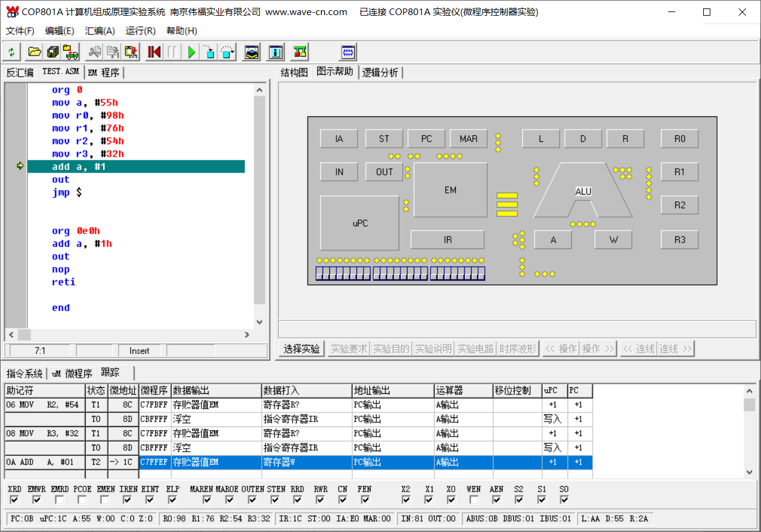This screenshot has height=532, width=761.
Task: Click the 微程序 column header in trace table
Action: (x=155, y=391)
